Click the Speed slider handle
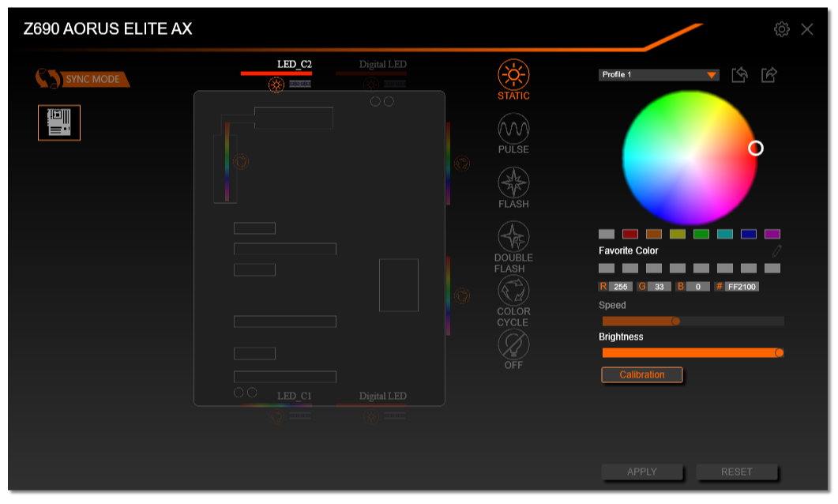Viewport: 838px width, 504px height. pos(675,322)
